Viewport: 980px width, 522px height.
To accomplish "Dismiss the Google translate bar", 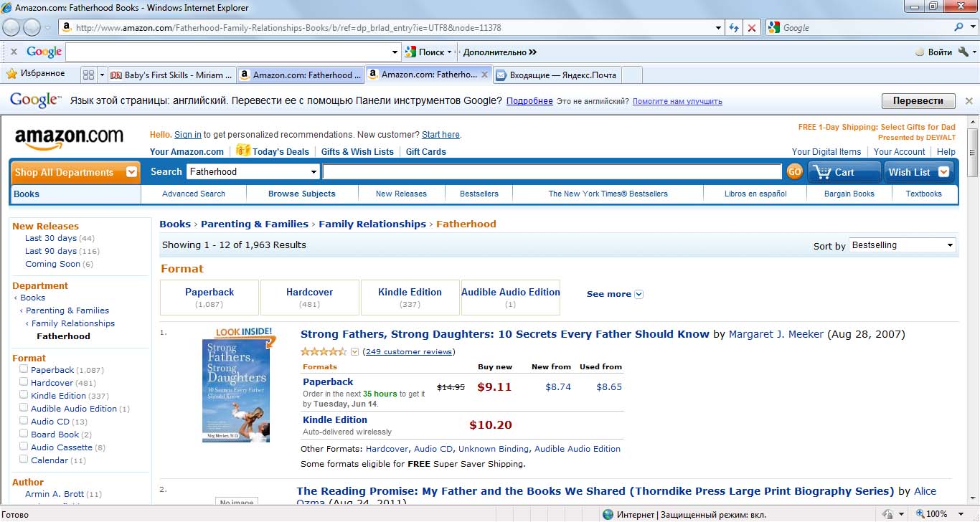I will coord(969,101).
